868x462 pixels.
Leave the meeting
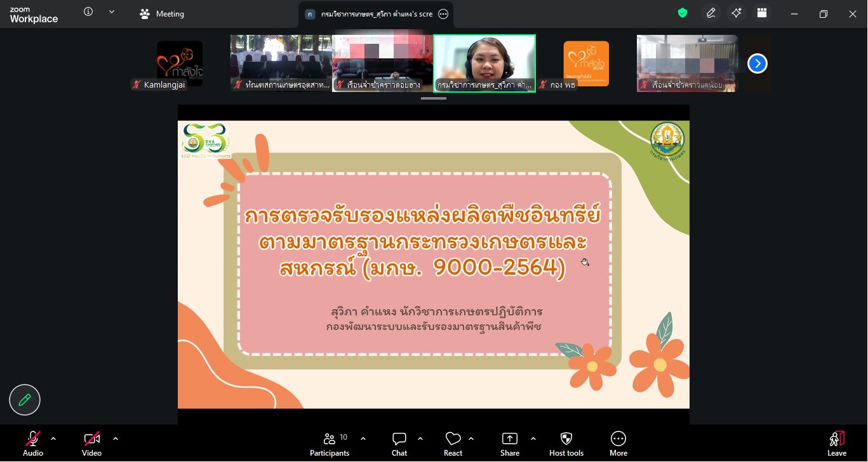click(x=836, y=444)
